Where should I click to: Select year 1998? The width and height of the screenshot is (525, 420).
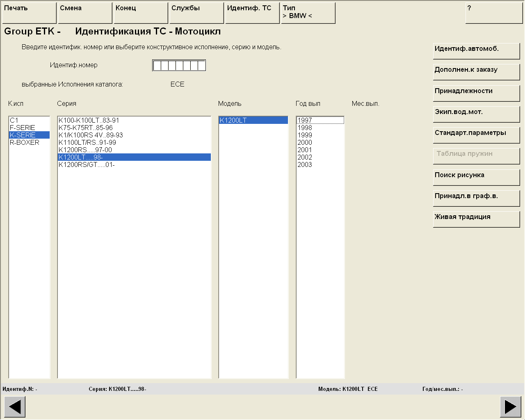coord(320,128)
